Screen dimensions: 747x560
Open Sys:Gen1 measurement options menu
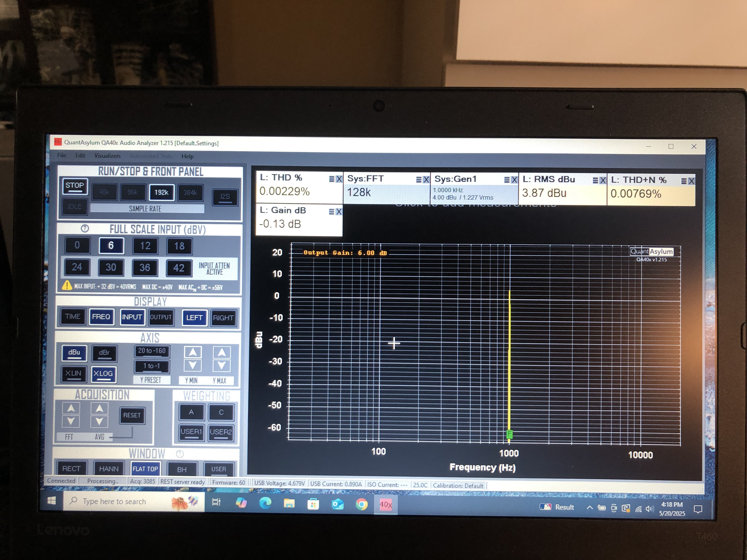(x=507, y=180)
